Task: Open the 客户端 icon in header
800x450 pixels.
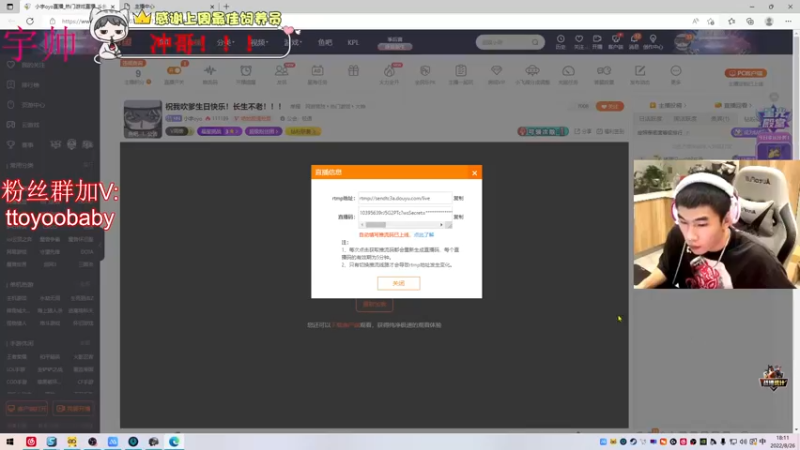Action: pos(616,42)
